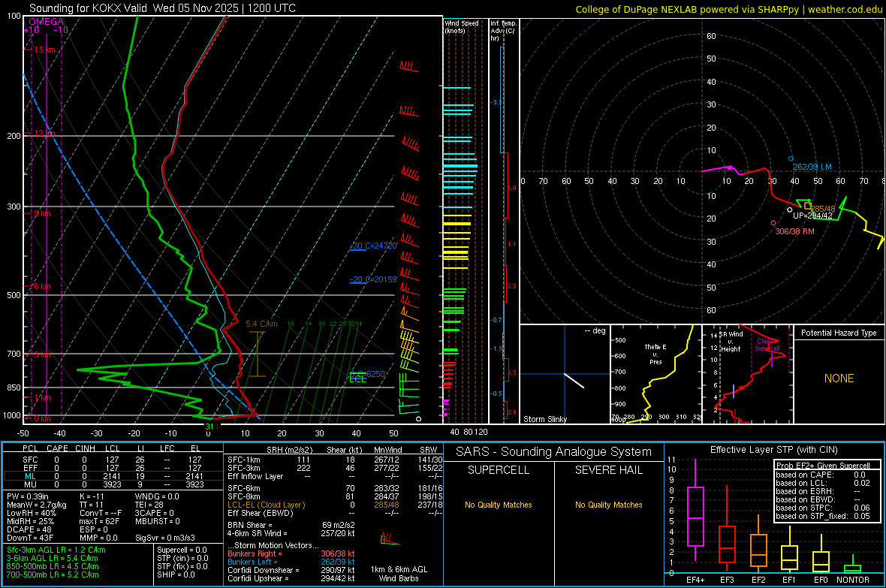Click the 5.4 C/km lapse rate label
This screenshot has width=886, height=588.
pos(261,324)
